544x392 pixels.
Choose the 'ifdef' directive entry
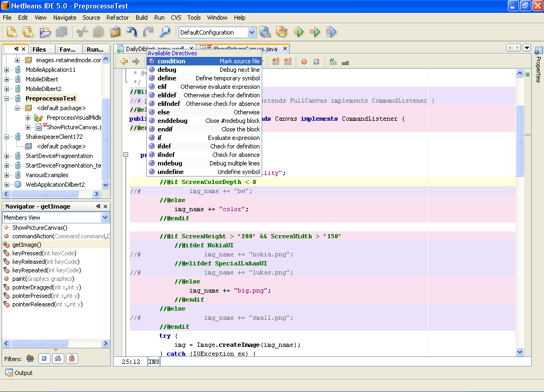point(204,146)
